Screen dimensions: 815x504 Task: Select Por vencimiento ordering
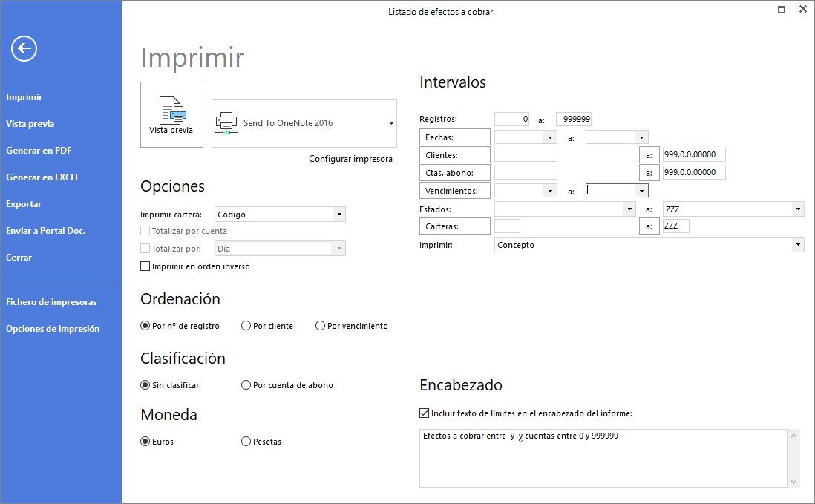[x=320, y=326]
